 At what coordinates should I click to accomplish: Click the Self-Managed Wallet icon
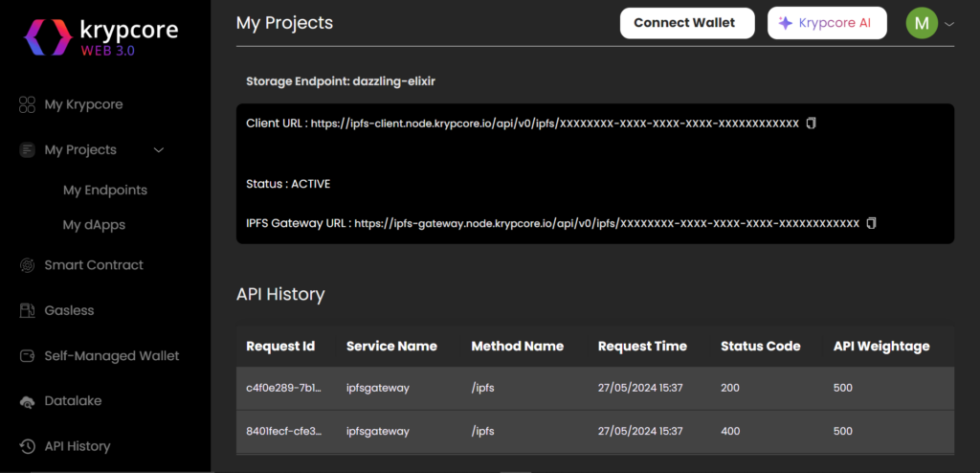coord(27,356)
